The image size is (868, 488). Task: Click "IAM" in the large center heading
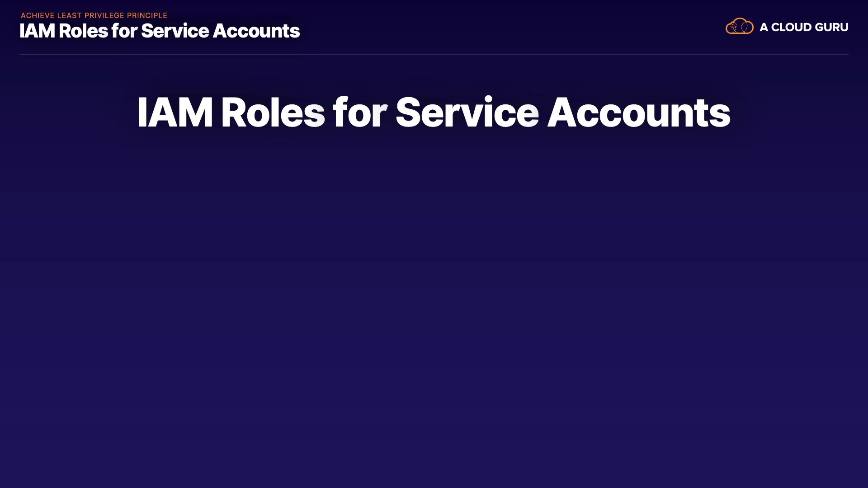175,113
